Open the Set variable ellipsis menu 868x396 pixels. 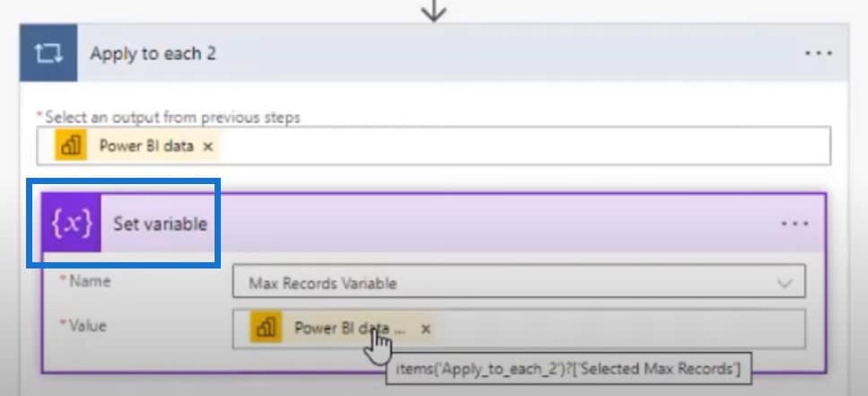(795, 224)
